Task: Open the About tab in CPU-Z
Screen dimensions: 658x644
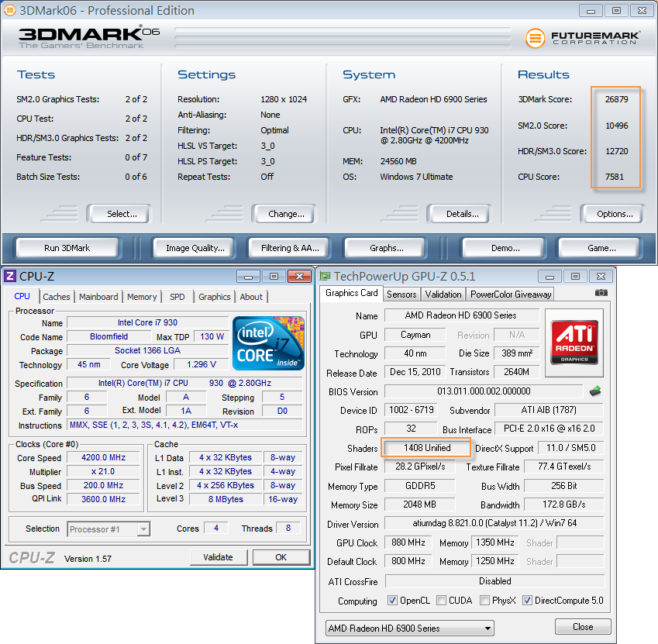Action: point(251,297)
